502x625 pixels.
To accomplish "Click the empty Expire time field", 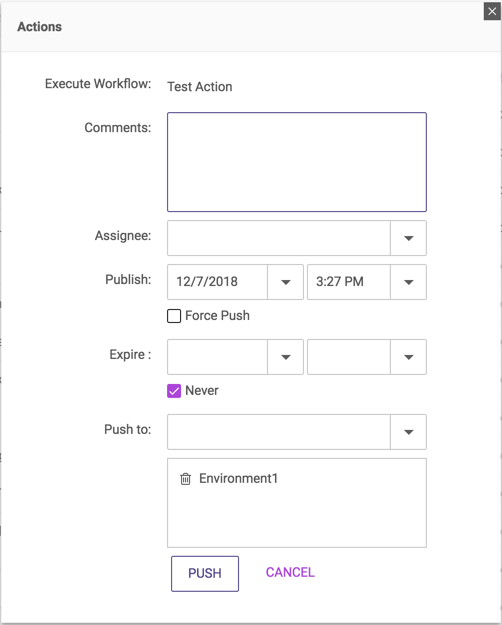I will 348,357.
